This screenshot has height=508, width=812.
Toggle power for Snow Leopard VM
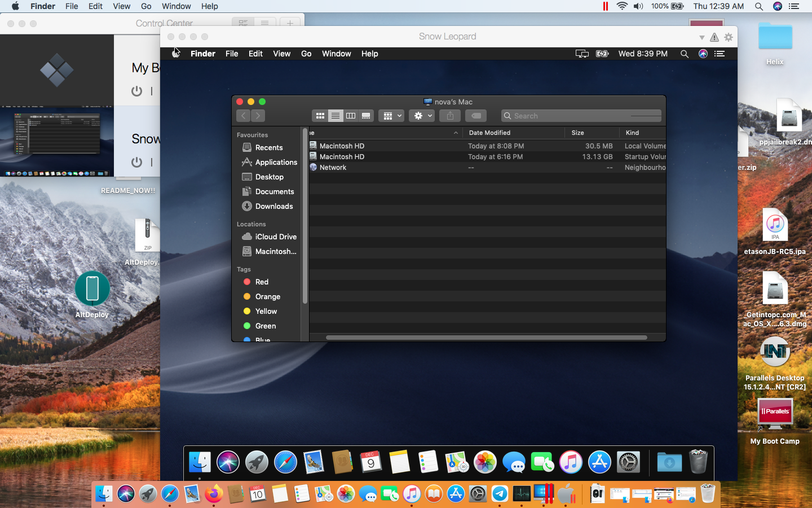click(136, 162)
